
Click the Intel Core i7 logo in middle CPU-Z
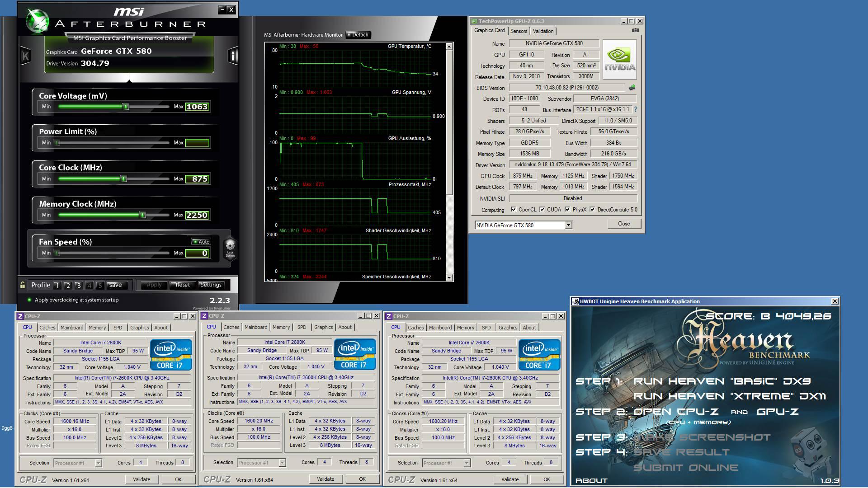355,354
